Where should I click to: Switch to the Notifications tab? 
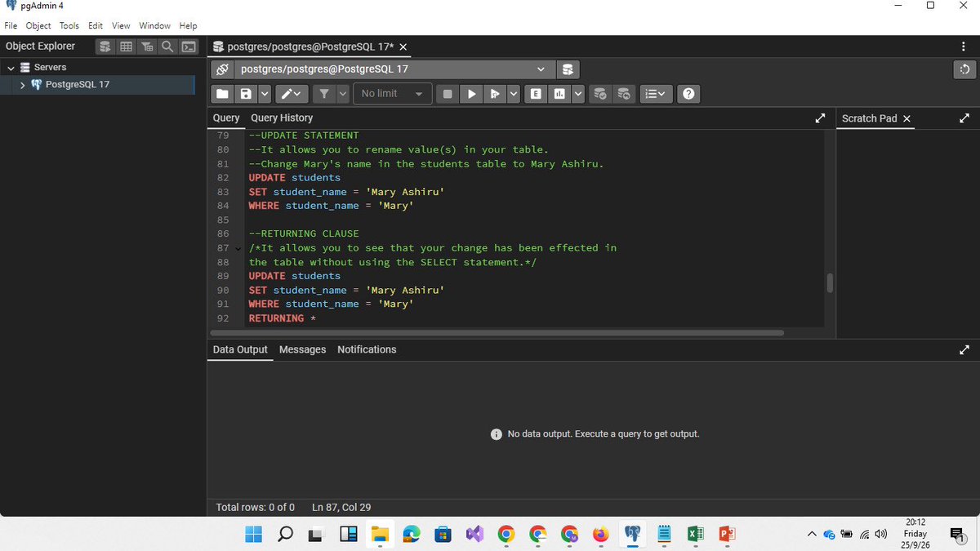click(367, 350)
